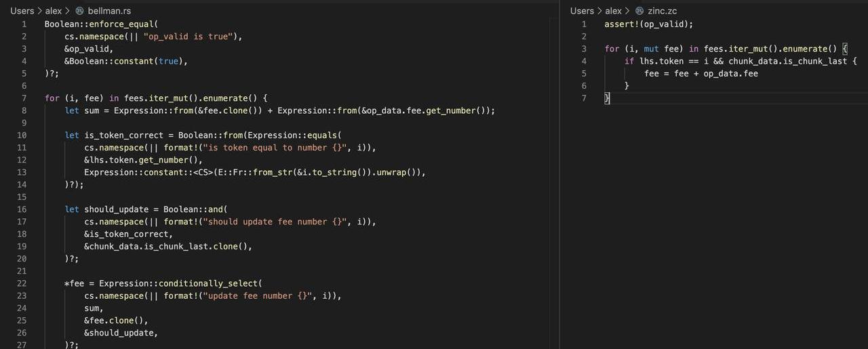The height and width of the screenshot is (349, 868).
Task: Expand the Users breadcrumb in right editor
Action: coord(582,11)
